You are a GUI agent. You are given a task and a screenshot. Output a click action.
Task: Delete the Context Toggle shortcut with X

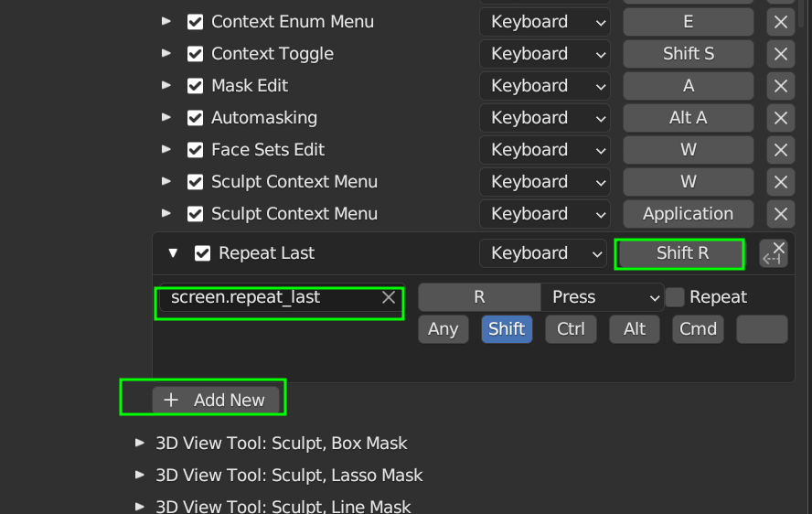(x=780, y=54)
